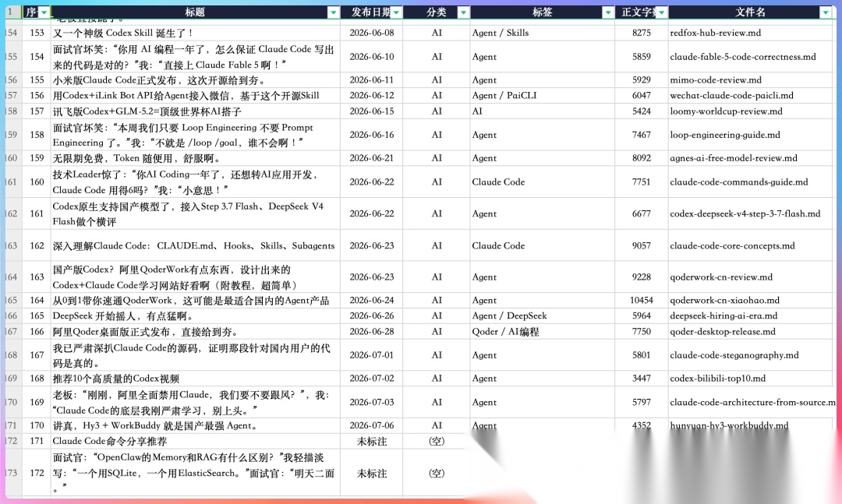The width and height of the screenshot is (842, 504).
Task: Select AI category cell in sequence 160 row
Action: point(437,182)
